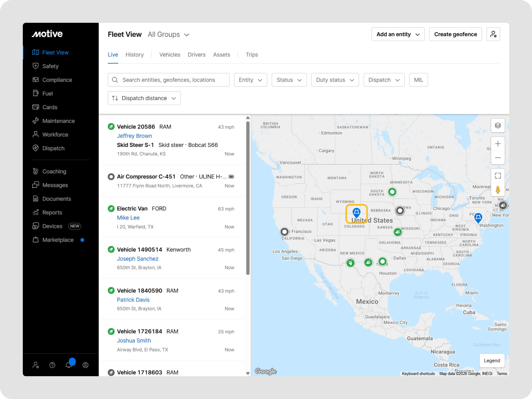Enter fullscreen map view
Image resolution: width=532 pixels, height=399 pixels.
[x=498, y=176]
